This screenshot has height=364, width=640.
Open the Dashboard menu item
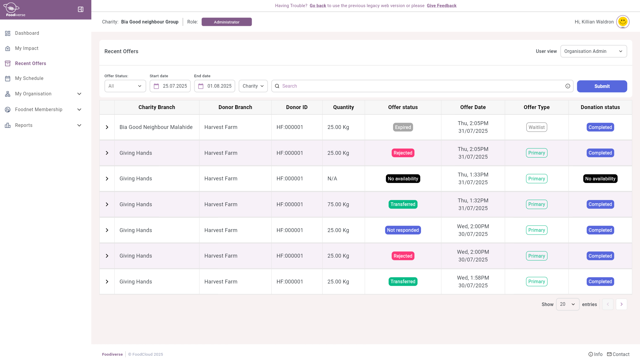click(27, 33)
